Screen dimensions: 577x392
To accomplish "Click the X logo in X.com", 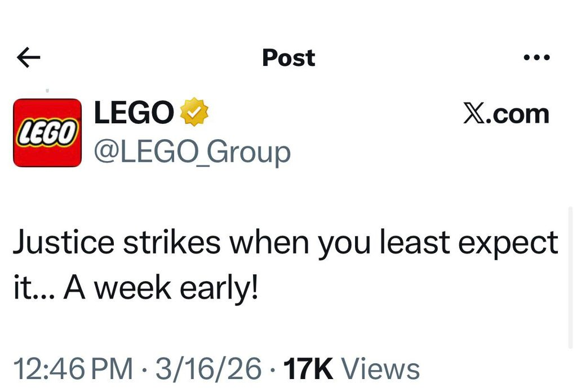I will pos(473,114).
